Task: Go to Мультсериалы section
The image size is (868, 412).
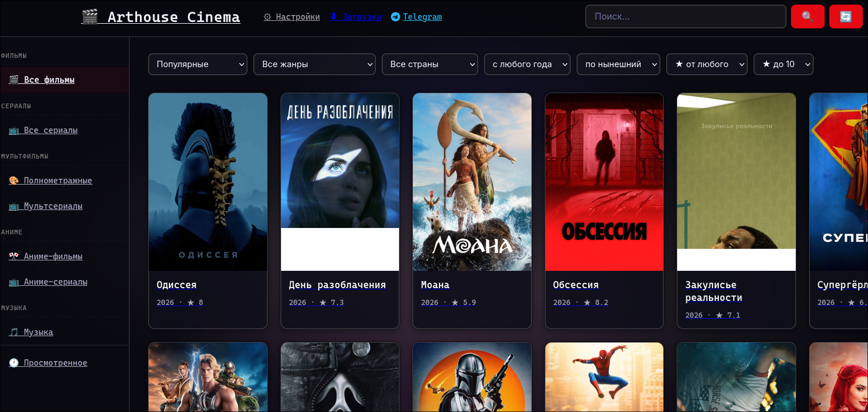Action: point(64,206)
